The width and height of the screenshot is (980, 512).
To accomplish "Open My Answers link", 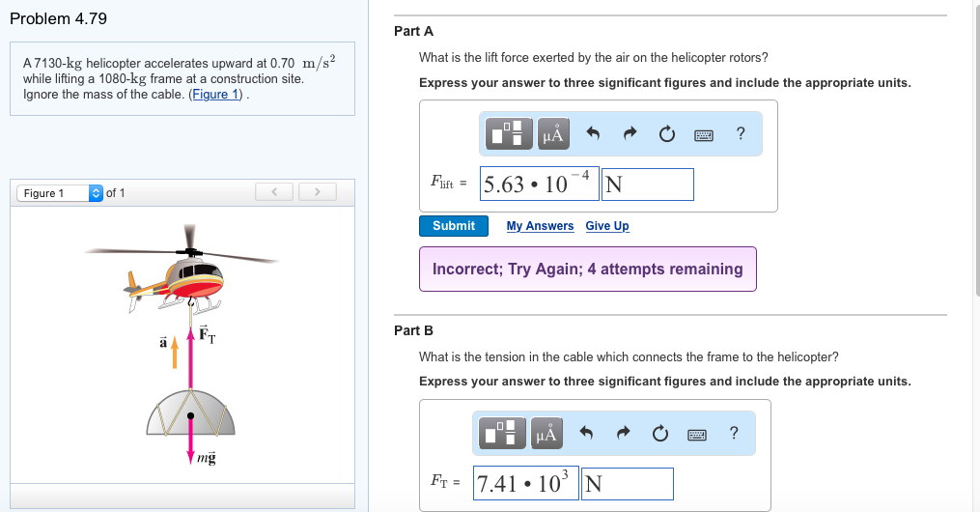I will (540, 226).
